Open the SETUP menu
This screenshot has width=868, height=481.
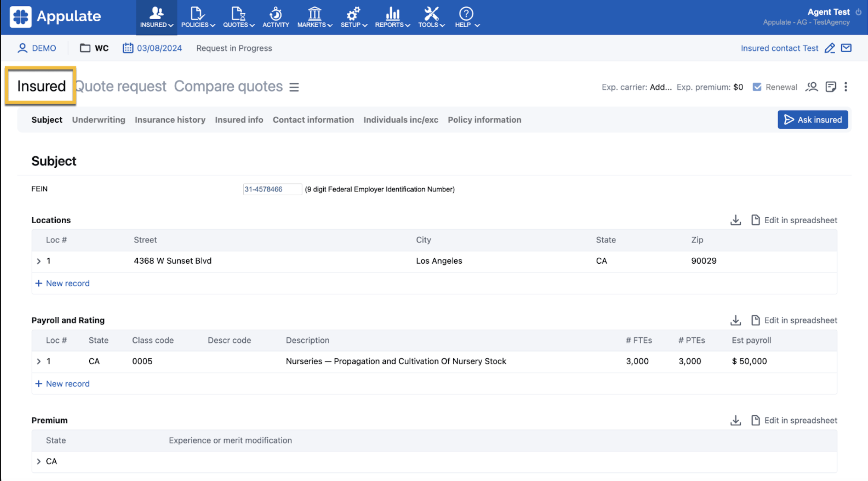pos(354,17)
